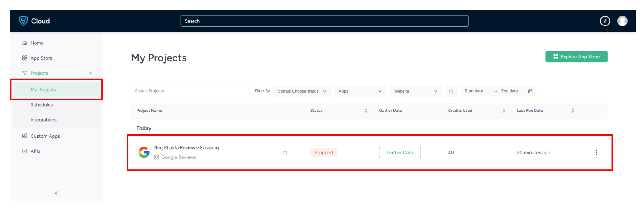Viewport: 644px width, 212px height.
Task: Open Custom Apps in sidebar
Action: 45,136
